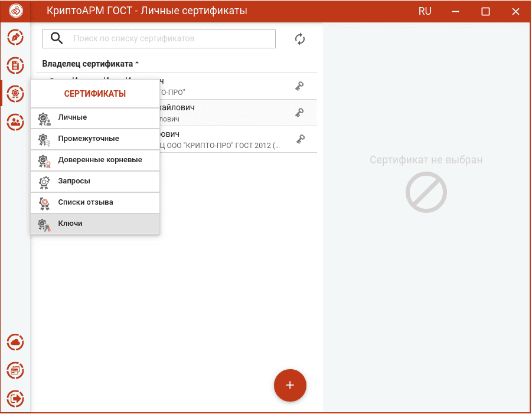Click key icon in the ГОСТ 2012 row
Image resolution: width=532 pixels, height=414 pixels.
tap(301, 139)
